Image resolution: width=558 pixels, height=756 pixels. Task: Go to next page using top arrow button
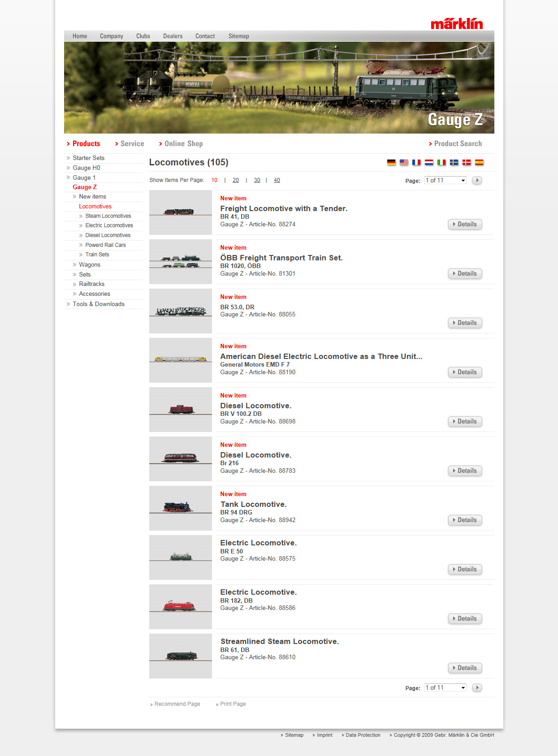coord(477,180)
